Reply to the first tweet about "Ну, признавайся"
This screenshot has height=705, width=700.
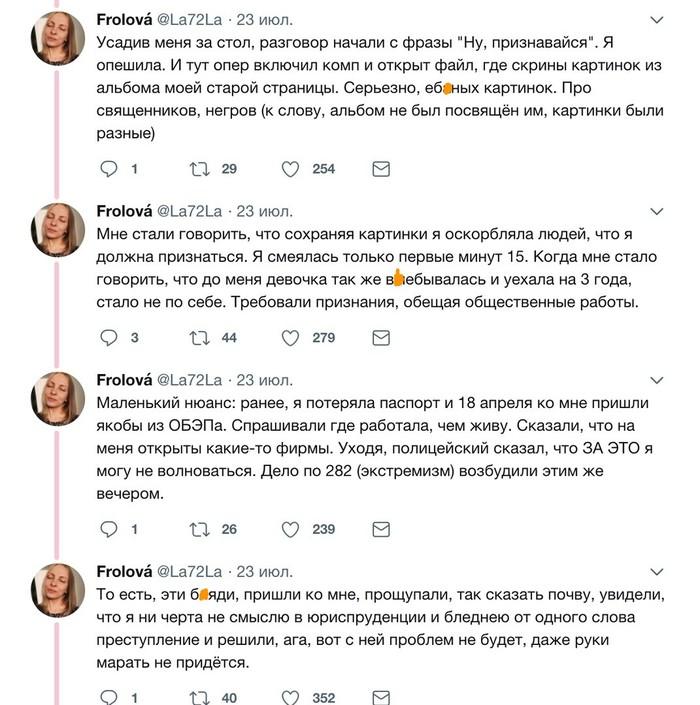(110, 169)
